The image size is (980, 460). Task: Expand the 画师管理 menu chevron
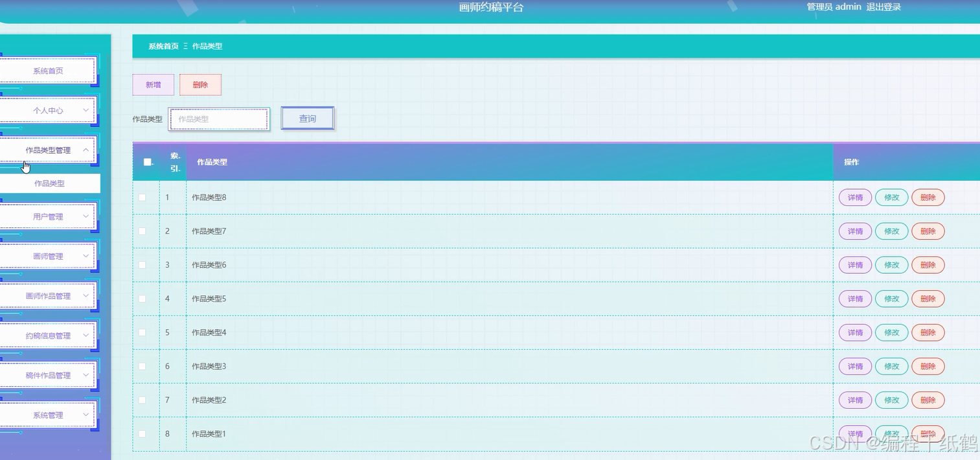tap(86, 256)
